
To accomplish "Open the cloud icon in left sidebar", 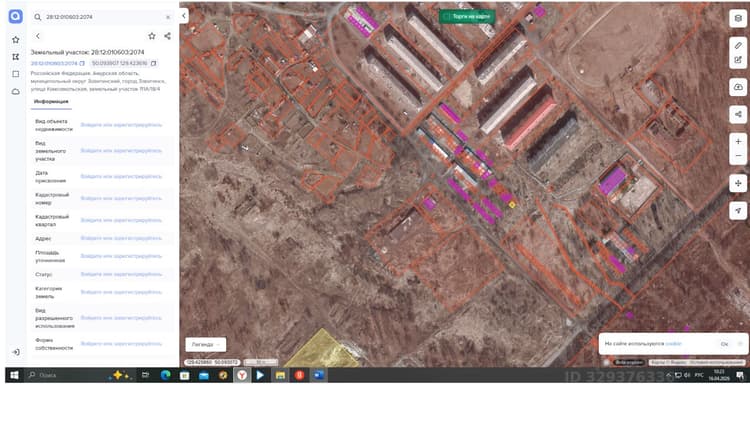I will click(x=15, y=91).
